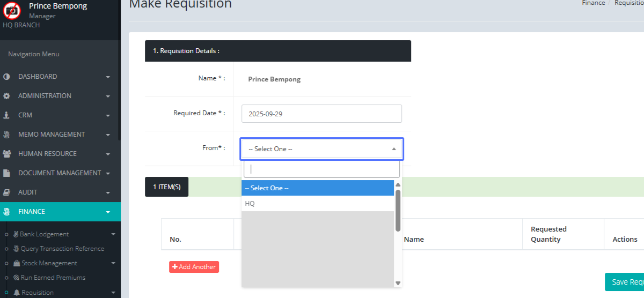Click the Add Another button
Viewport: 644px width, 298px height.
click(x=194, y=267)
